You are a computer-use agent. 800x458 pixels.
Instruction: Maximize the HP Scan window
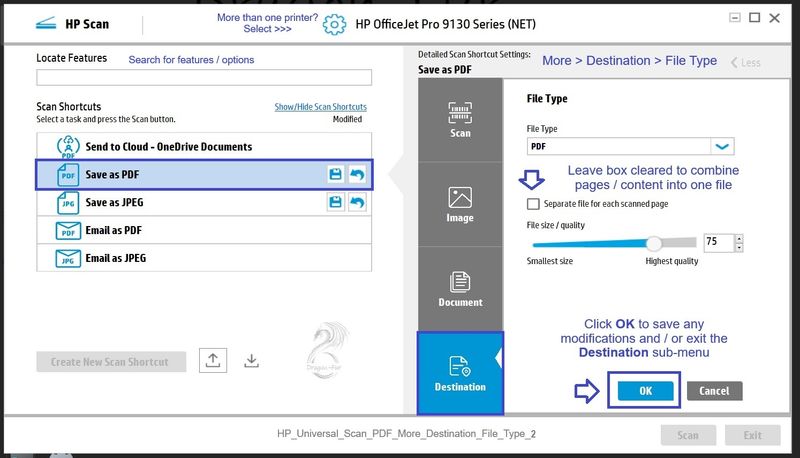point(755,18)
